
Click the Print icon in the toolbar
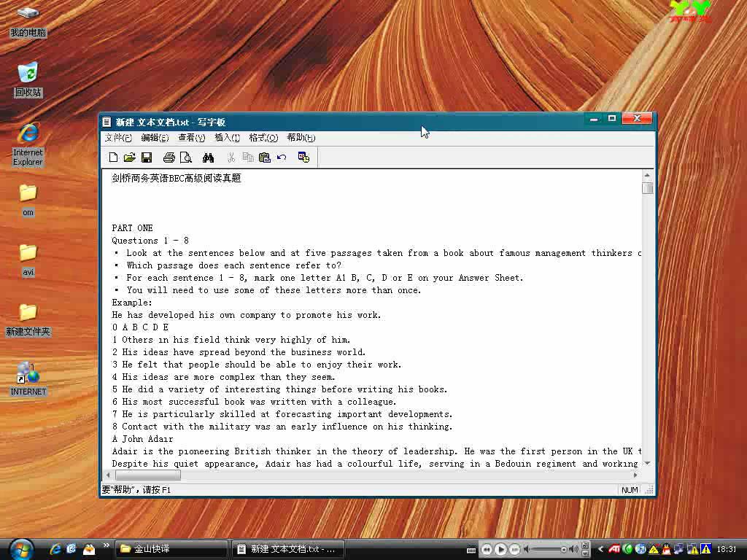[169, 157]
